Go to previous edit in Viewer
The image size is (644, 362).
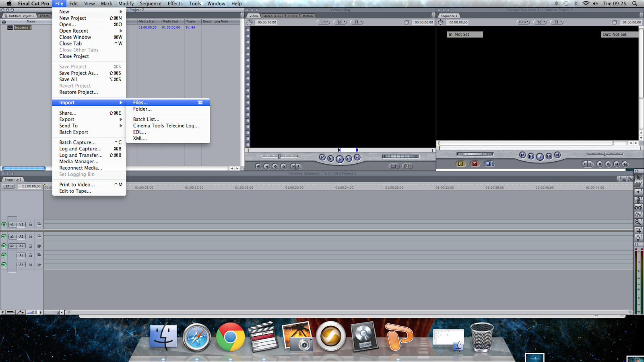(322, 157)
